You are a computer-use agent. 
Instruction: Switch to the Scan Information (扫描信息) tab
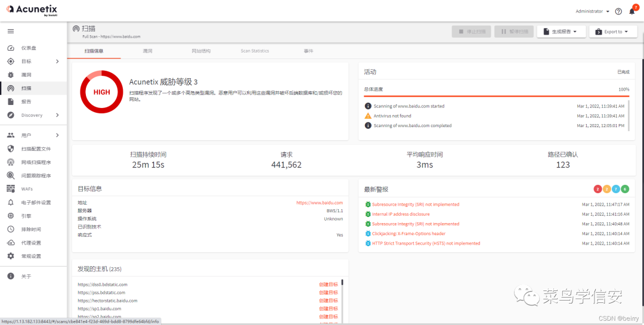click(x=94, y=51)
